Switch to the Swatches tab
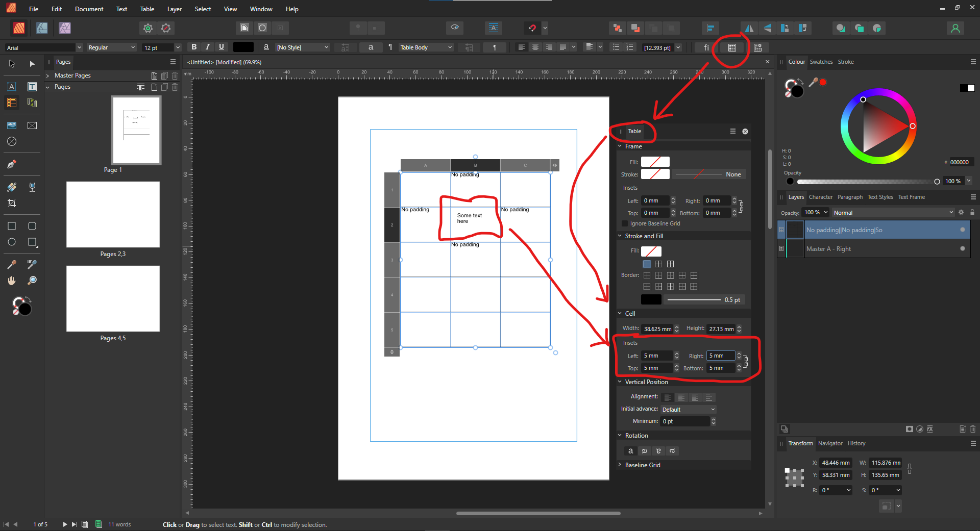The height and width of the screenshot is (531, 980). coord(821,62)
